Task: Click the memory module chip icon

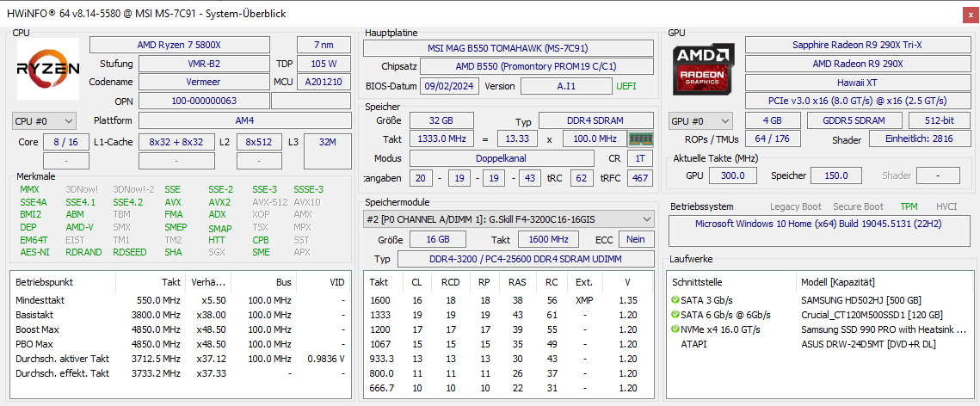Action: 640,139
